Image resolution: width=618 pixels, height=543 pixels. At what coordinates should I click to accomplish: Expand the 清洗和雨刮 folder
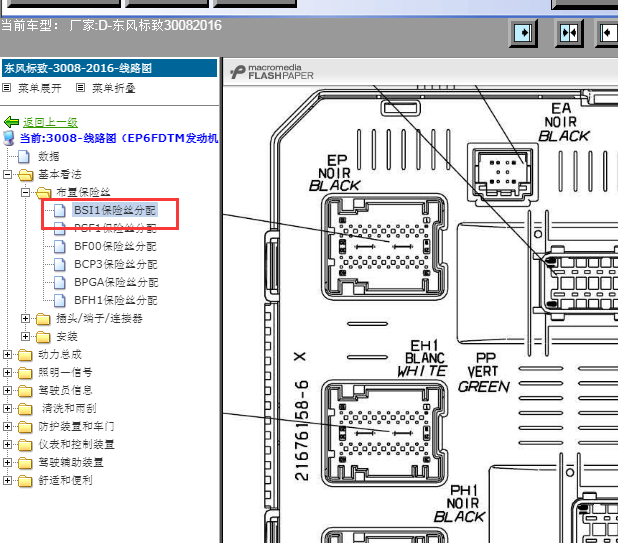pos(7,408)
